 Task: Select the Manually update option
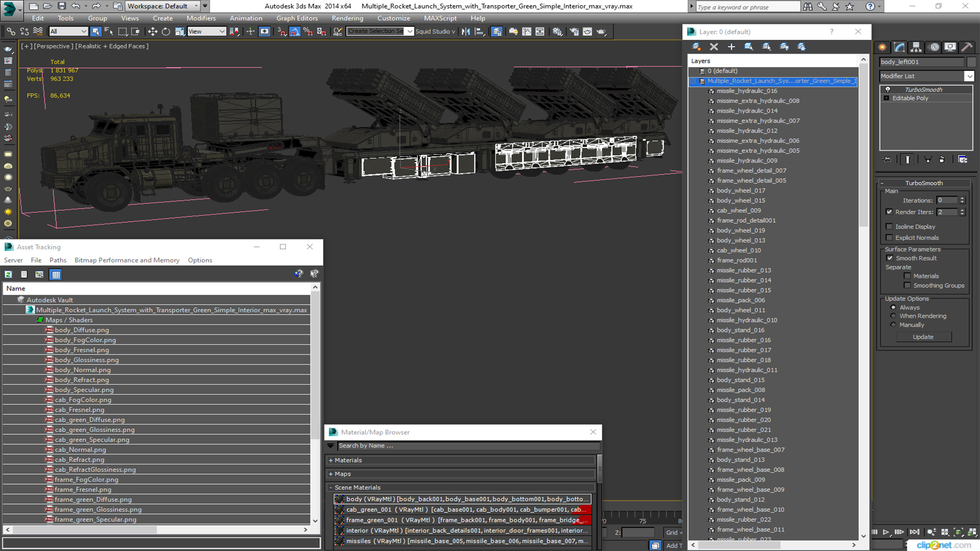(x=893, y=325)
